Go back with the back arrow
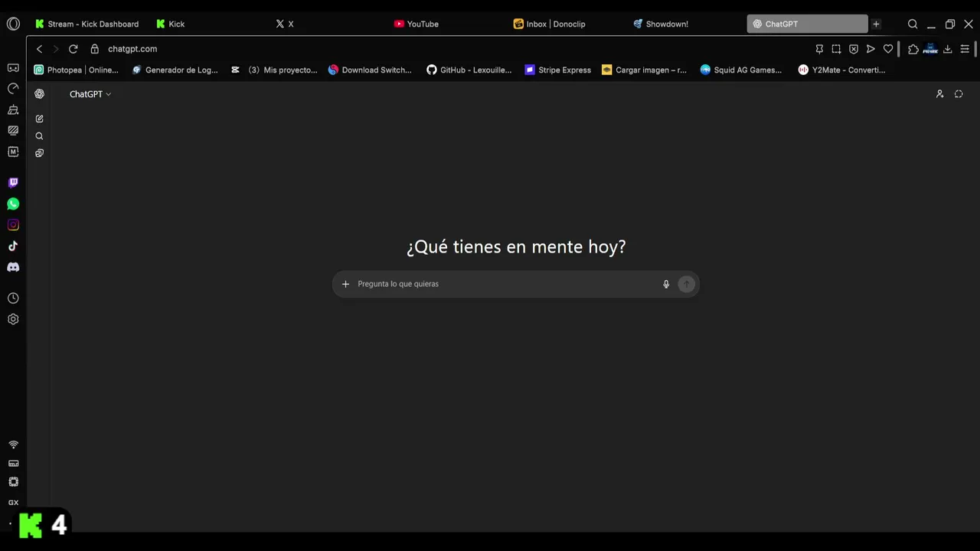Image resolution: width=980 pixels, height=551 pixels. pos(39,49)
